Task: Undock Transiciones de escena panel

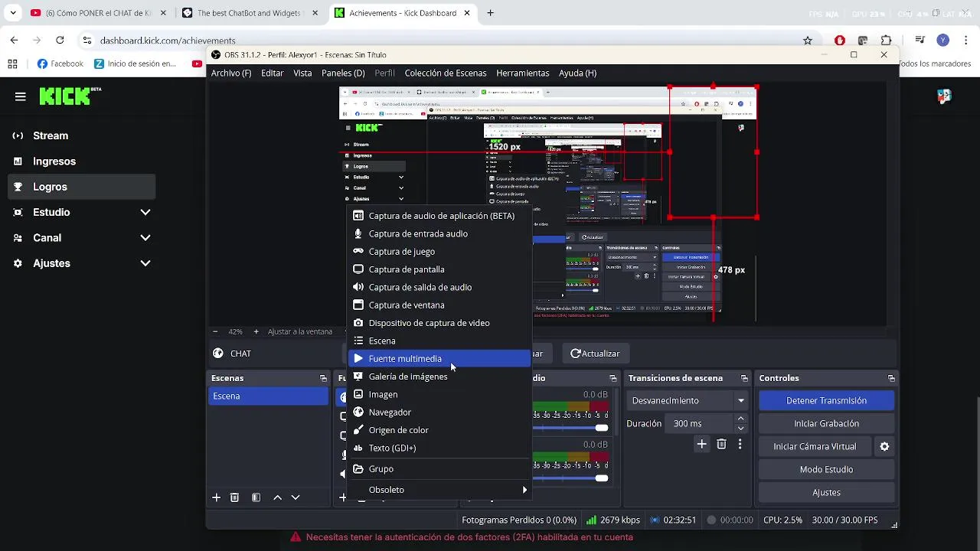Action: pos(744,378)
